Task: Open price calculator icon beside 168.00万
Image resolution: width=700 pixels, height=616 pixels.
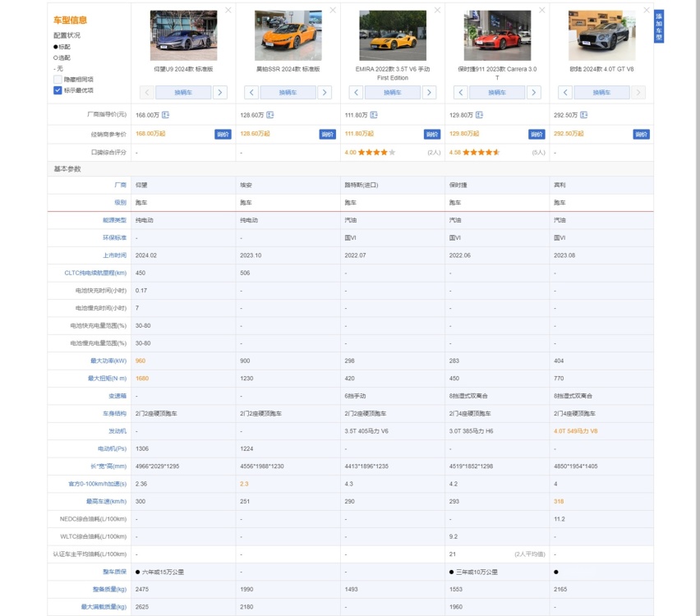Action: point(166,115)
